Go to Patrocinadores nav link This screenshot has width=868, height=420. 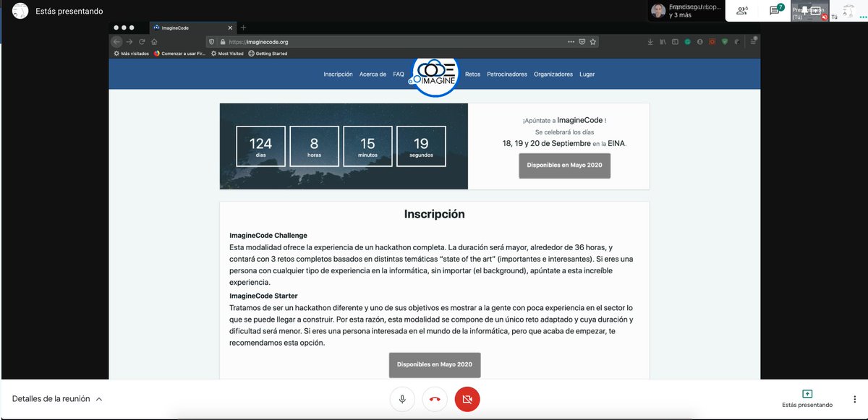click(507, 74)
